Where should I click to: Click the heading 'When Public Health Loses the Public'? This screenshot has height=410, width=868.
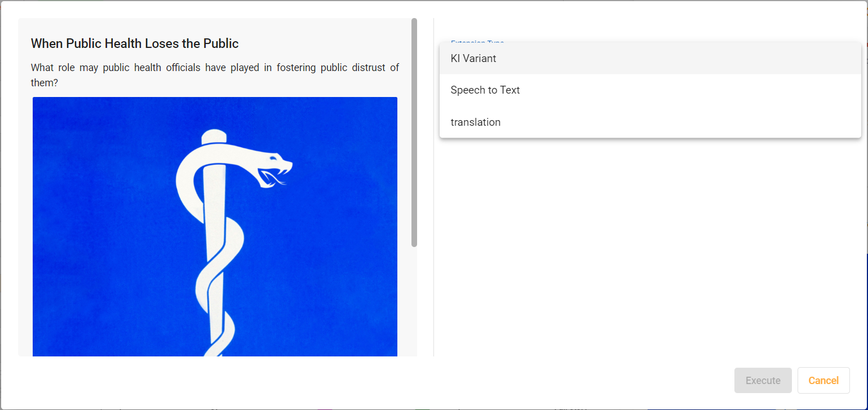click(135, 43)
